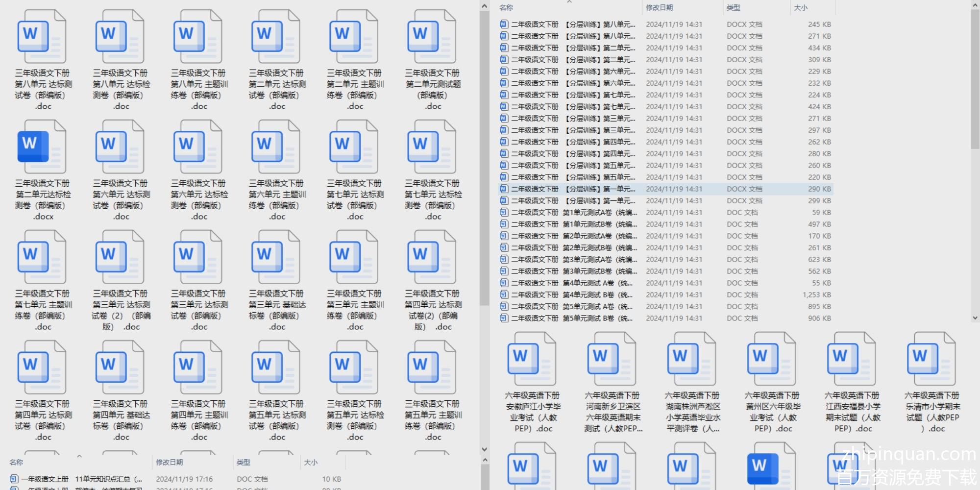Sort by 修改日期 header above DOCX file list
This screenshot has height=490, width=980.
[x=659, y=8]
